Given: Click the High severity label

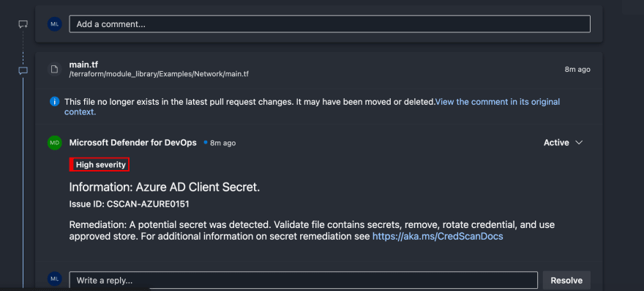Looking at the screenshot, I should (x=101, y=165).
